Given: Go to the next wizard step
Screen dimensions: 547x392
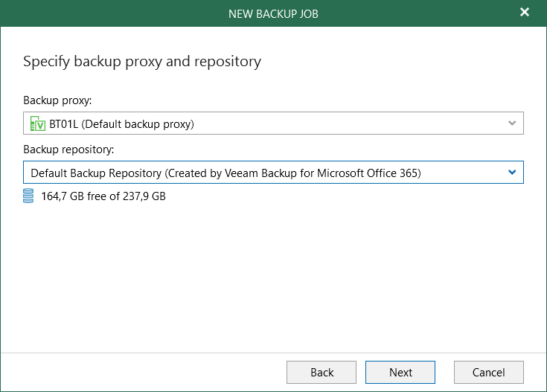Looking at the screenshot, I should coord(400,372).
